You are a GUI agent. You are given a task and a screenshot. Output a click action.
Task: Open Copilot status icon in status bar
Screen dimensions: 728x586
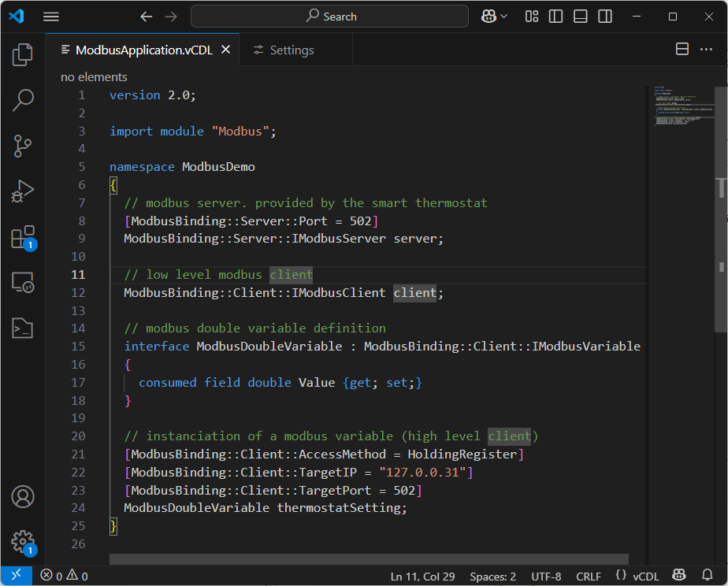point(679,575)
